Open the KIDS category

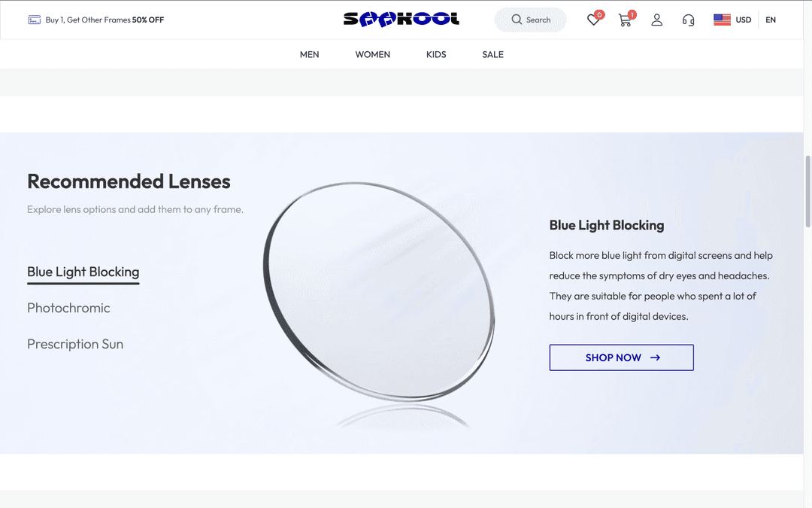(436, 54)
